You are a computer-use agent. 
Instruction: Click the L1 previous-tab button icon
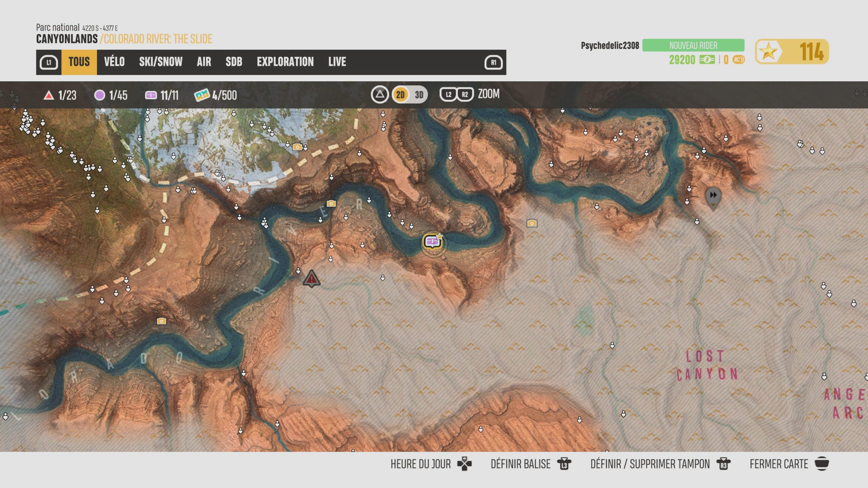[x=49, y=62]
